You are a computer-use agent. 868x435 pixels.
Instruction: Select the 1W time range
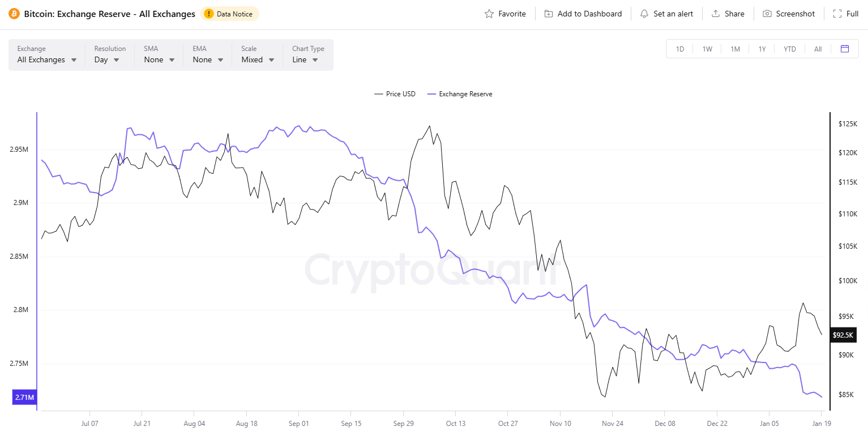click(707, 49)
